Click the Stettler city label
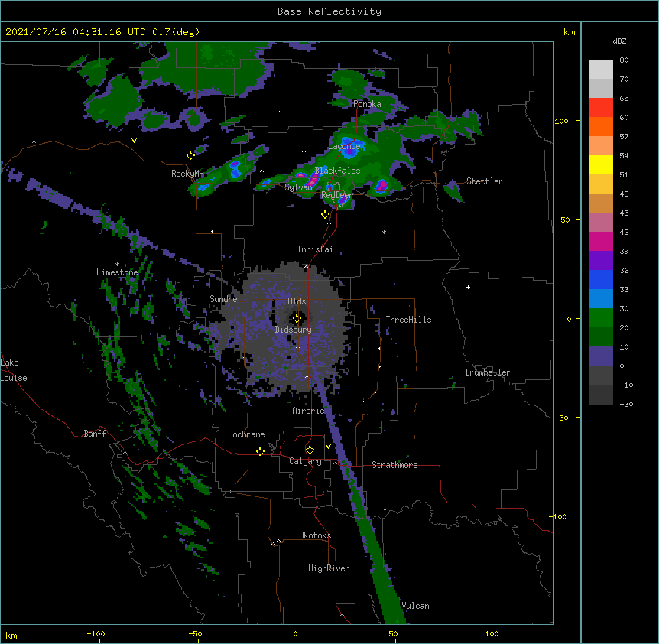 click(485, 181)
